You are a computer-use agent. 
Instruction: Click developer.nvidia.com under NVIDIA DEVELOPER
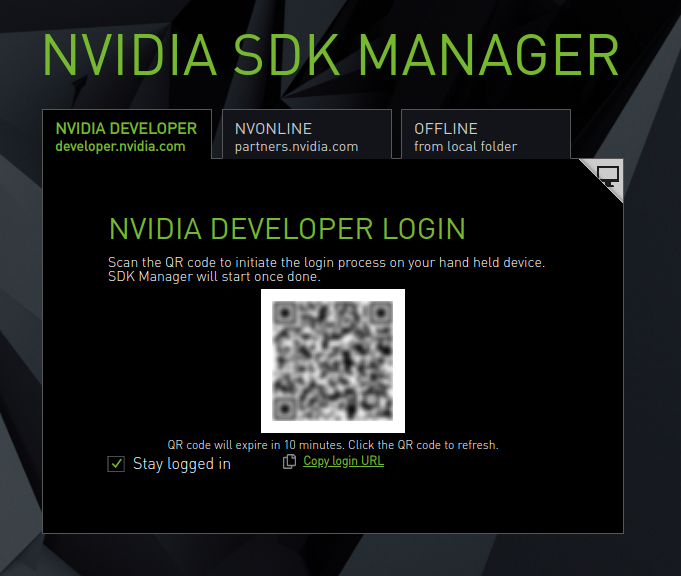tap(120, 146)
